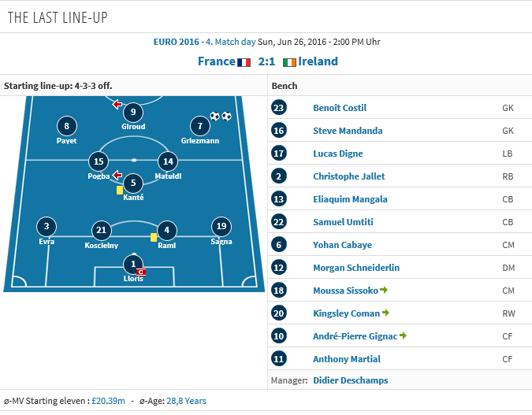Open the EURO 2016 competition link
The image size is (532, 415).
(x=176, y=42)
